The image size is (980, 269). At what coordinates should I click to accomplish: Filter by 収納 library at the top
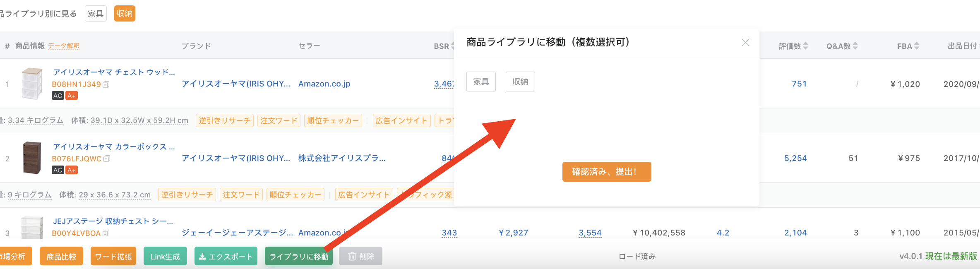coord(125,14)
